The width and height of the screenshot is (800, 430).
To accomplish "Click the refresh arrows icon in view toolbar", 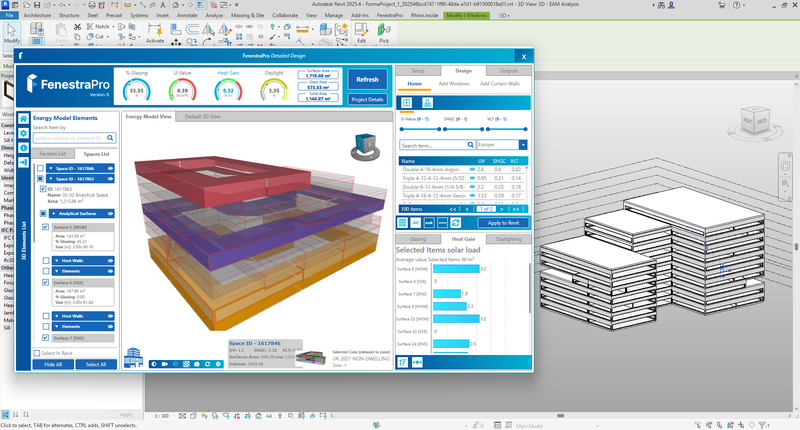I will tap(208, 364).
